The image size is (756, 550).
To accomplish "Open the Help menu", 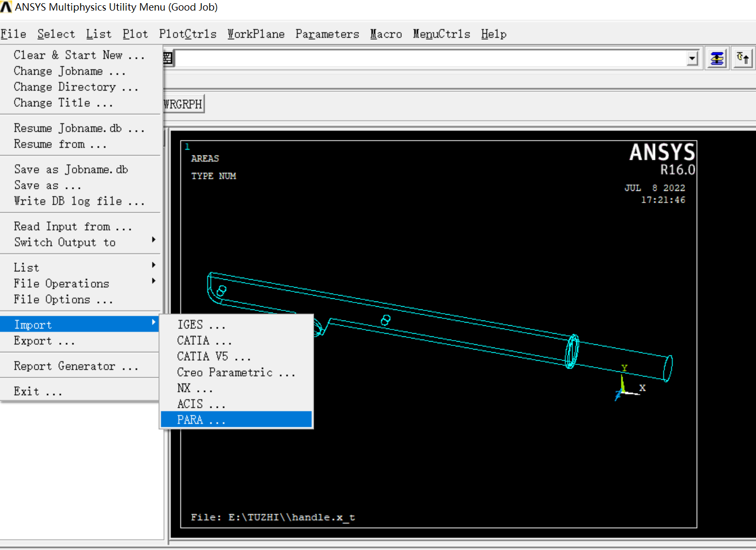I will click(493, 34).
